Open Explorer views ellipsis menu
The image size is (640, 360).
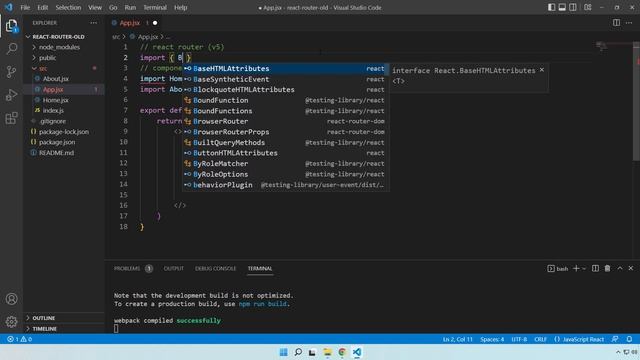[x=94, y=23]
